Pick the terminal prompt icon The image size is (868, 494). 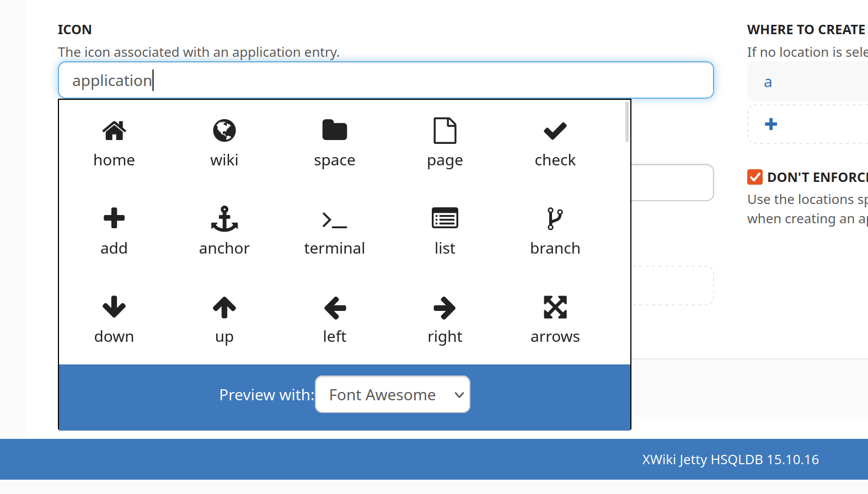pos(335,219)
